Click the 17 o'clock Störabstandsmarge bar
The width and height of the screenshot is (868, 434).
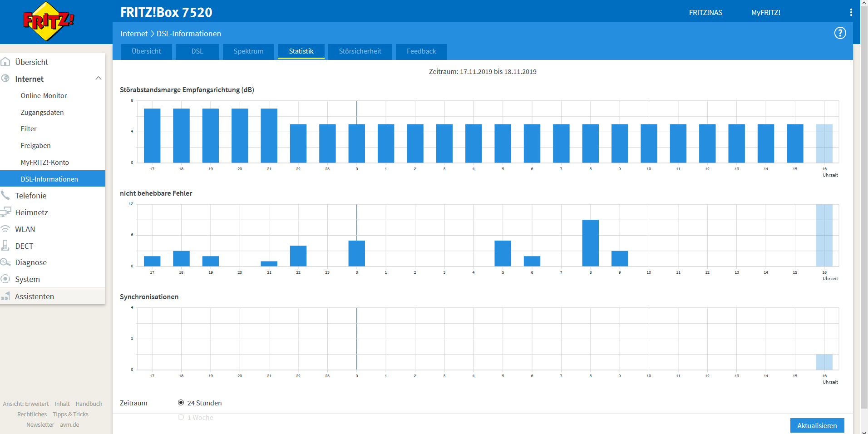point(152,135)
